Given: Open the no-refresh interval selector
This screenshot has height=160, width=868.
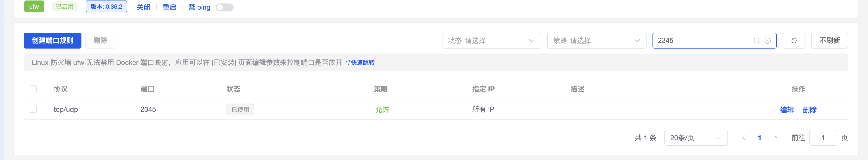Looking at the screenshot, I should click(829, 41).
